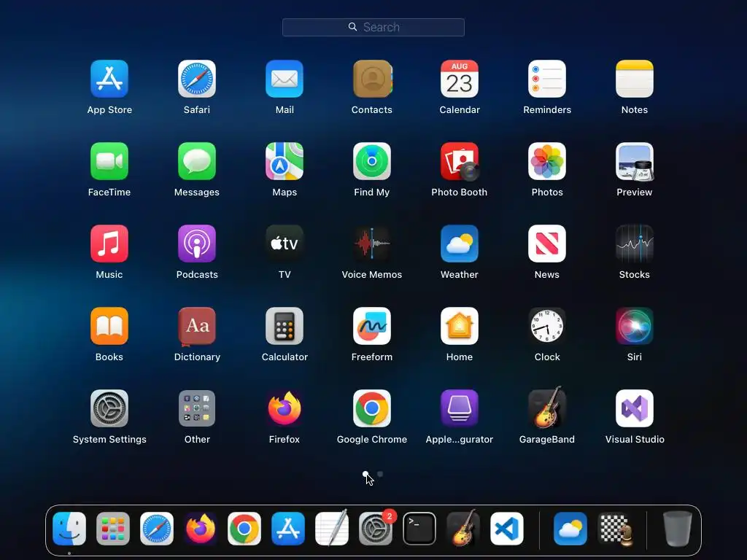Screen dimensions: 747x560
Task: Open the Books app
Action: 109,326
